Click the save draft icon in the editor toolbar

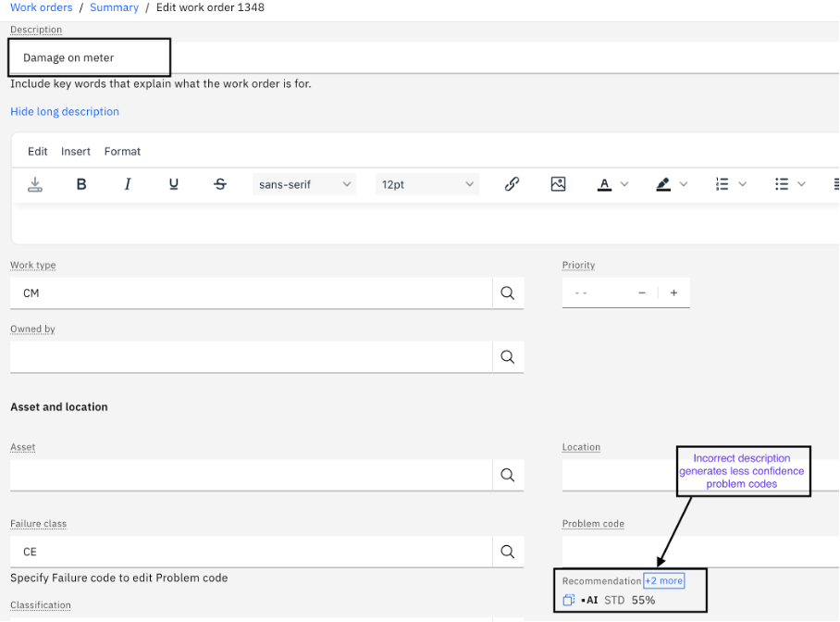(35, 183)
